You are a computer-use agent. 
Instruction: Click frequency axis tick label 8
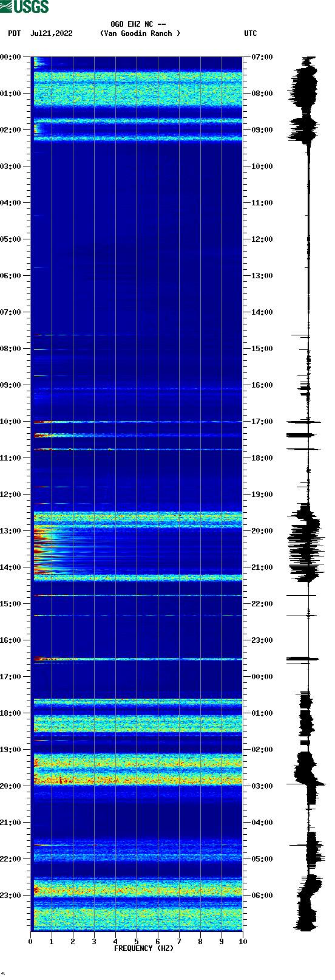(x=200, y=942)
